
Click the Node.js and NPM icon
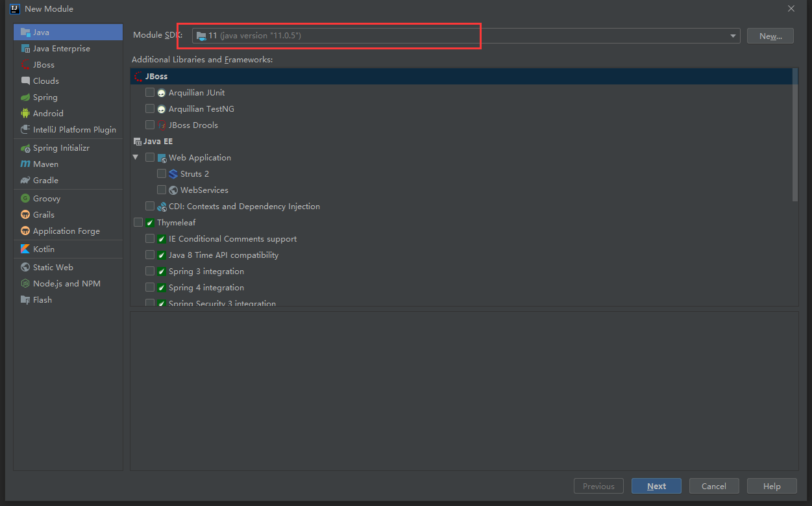pyautogui.click(x=25, y=284)
